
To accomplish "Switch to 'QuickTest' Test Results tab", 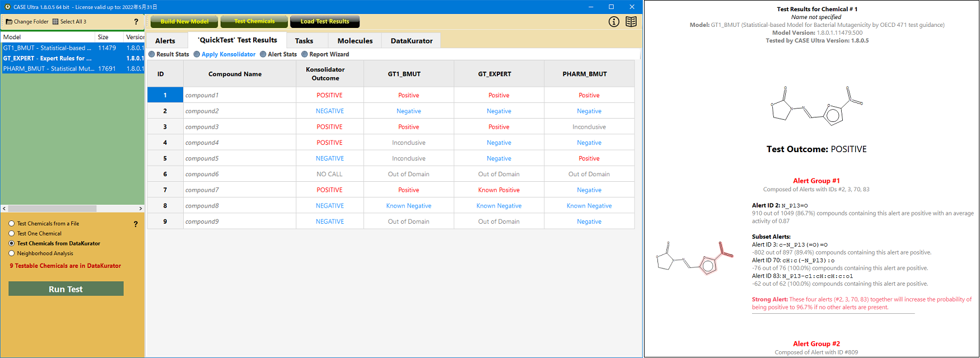I will pos(237,40).
